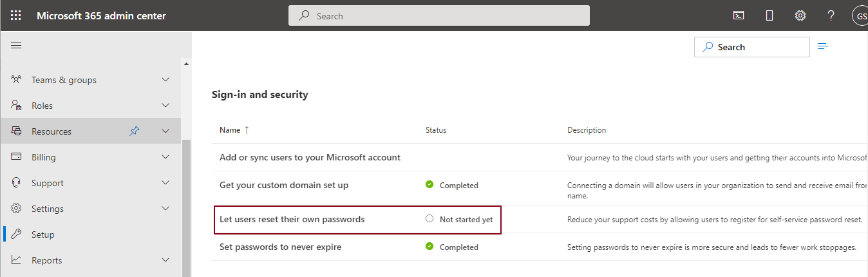
Task: Click 'Completed' status for custom domain
Action: point(459,186)
